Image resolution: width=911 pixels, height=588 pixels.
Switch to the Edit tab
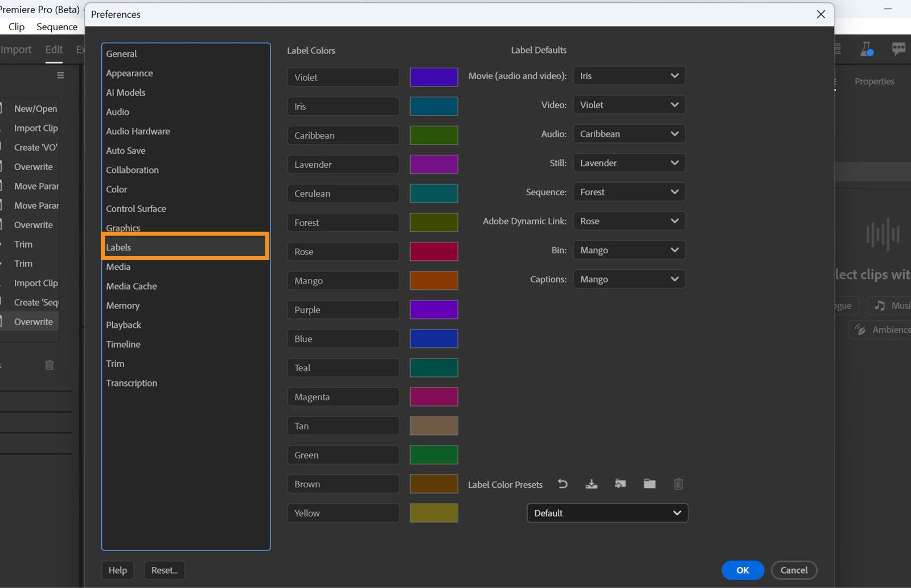(x=54, y=50)
